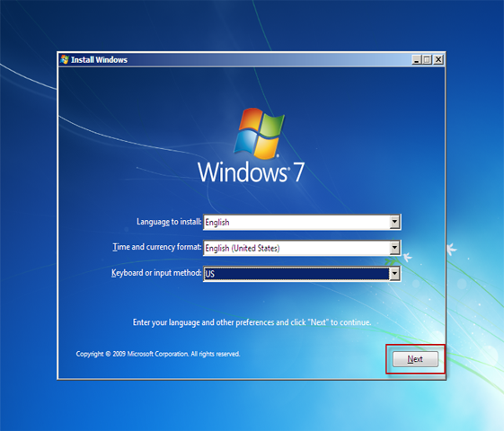This screenshot has width=504, height=431.
Task: Click the "Time and currency format:" label
Action: tap(157, 247)
